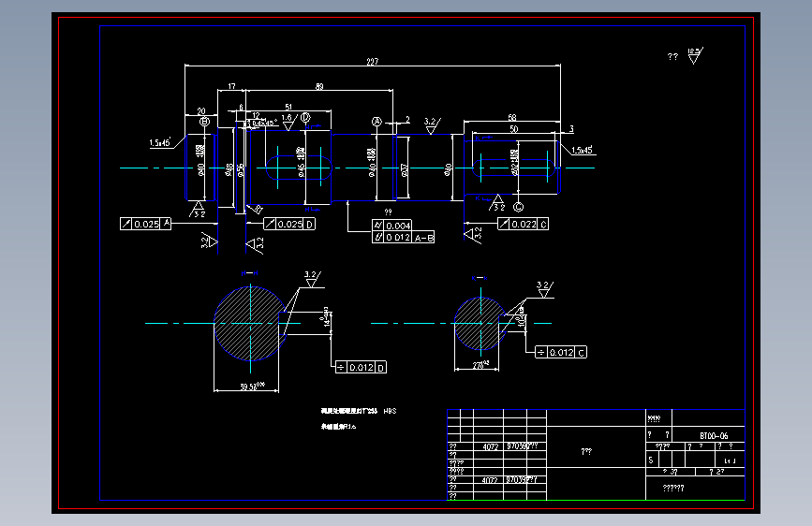Pick the "12.5" roughness symbol at top right

pyautogui.click(x=695, y=55)
